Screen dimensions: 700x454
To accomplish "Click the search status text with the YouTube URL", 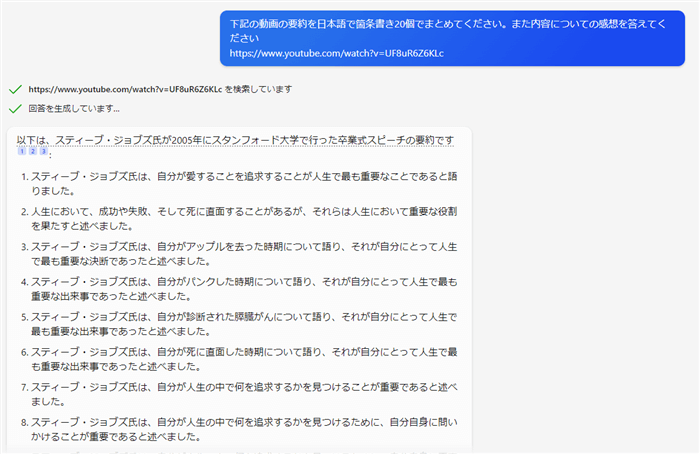I will (160, 89).
